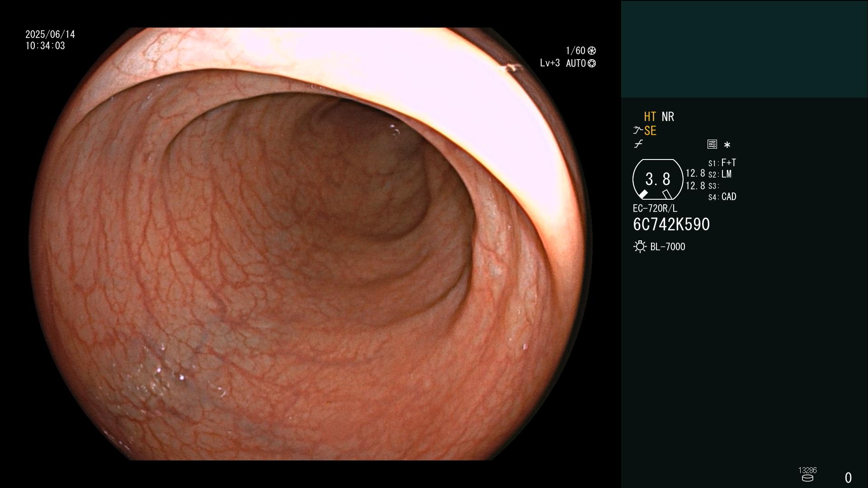Click the yellow SE label
This screenshot has height=488, width=868.
click(x=650, y=131)
